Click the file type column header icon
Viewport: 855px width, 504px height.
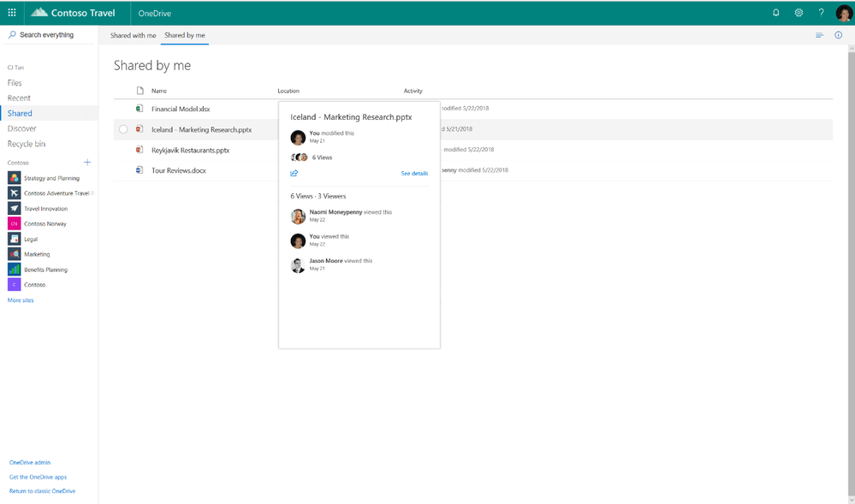point(140,91)
